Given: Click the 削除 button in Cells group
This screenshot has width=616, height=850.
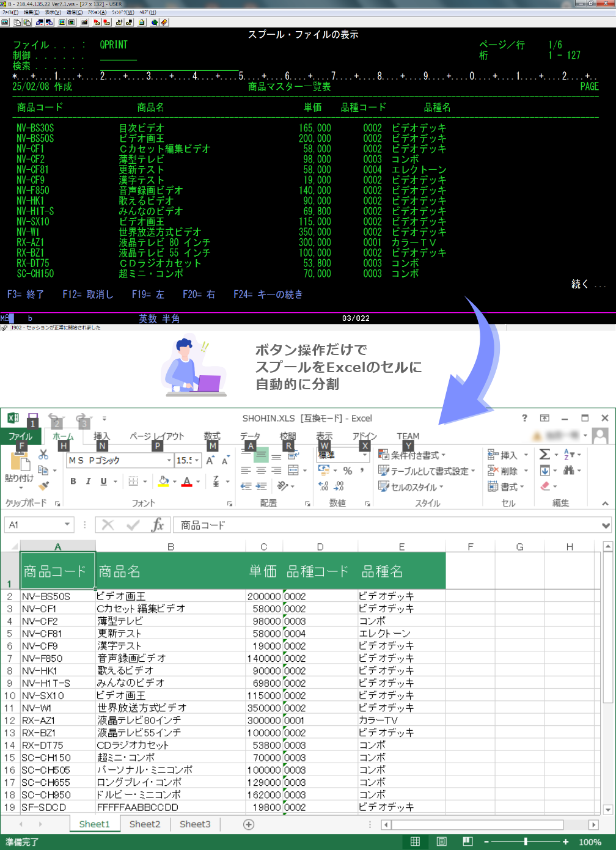Looking at the screenshot, I should (x=508, y=471).
